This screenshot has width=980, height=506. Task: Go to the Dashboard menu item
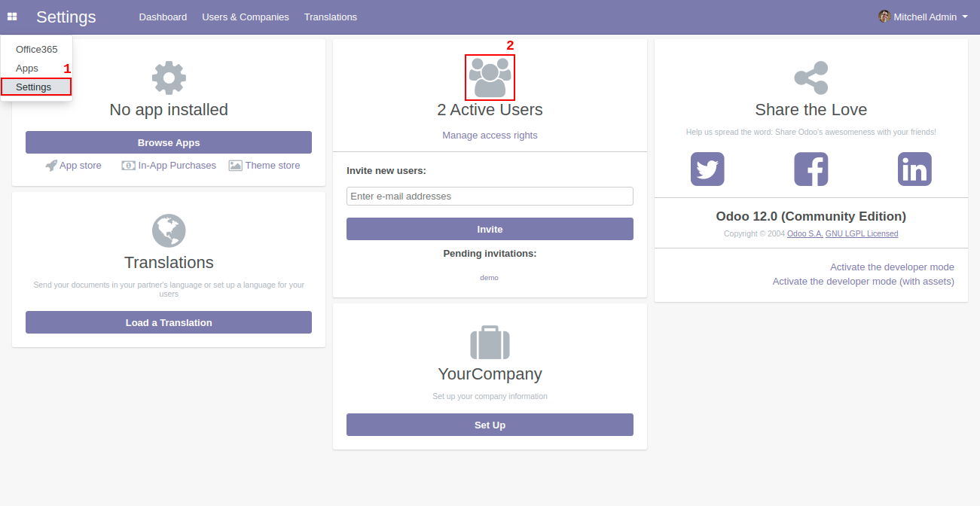[163, 17]
